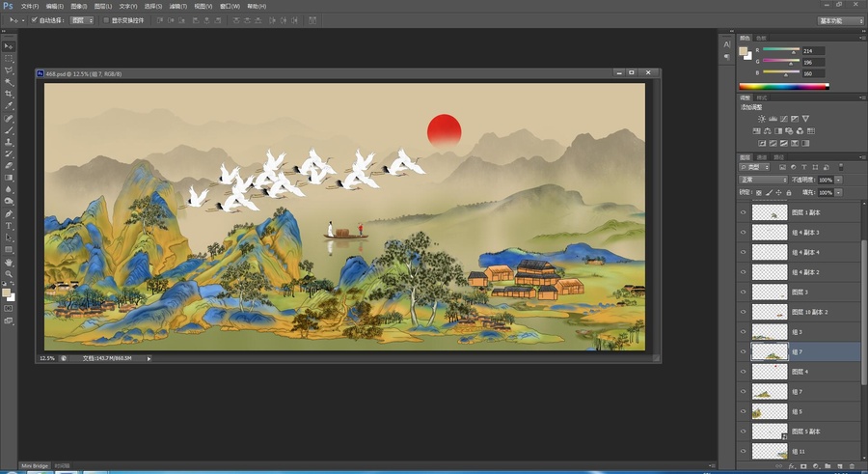868x474 pixels.
Task: Click the foreground color swatch in Color panel
Action: click(x=743, y=51)
